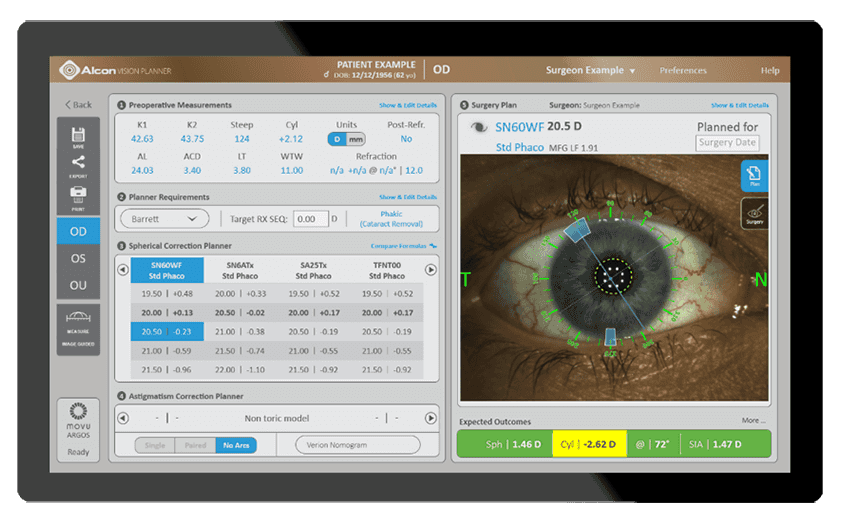This screenshot has height=524, width=844.
Task: Select the Surgery view icon beside the eye image
Action: click(754, 213)
